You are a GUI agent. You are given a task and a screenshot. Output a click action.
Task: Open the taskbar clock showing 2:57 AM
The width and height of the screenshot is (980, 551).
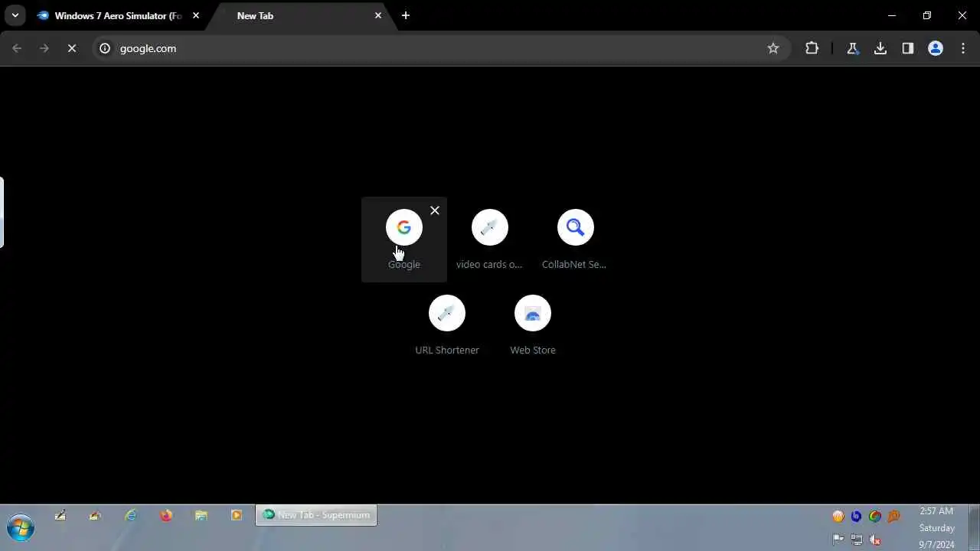[x=936, y=527]
